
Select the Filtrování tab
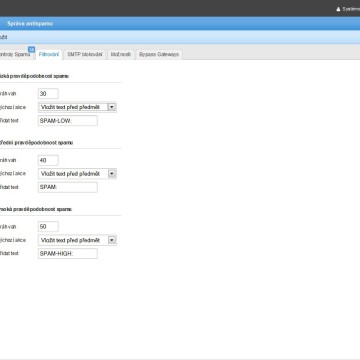[x=49, y=54]
